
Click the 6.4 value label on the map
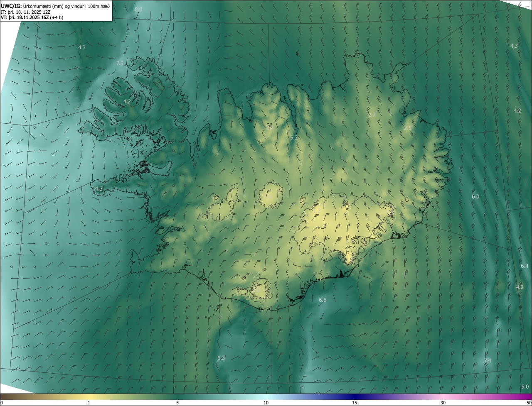click(x=525, y=266)
